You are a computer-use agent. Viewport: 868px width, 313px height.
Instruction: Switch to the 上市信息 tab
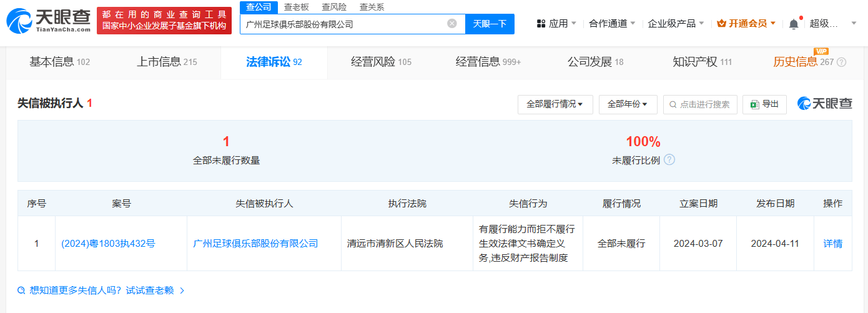[167, 62]
